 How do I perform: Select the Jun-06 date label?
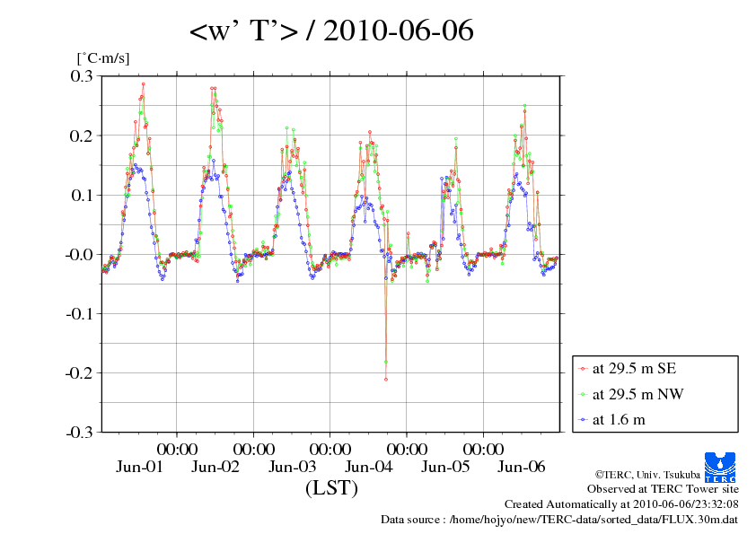(x=522, y=467)
